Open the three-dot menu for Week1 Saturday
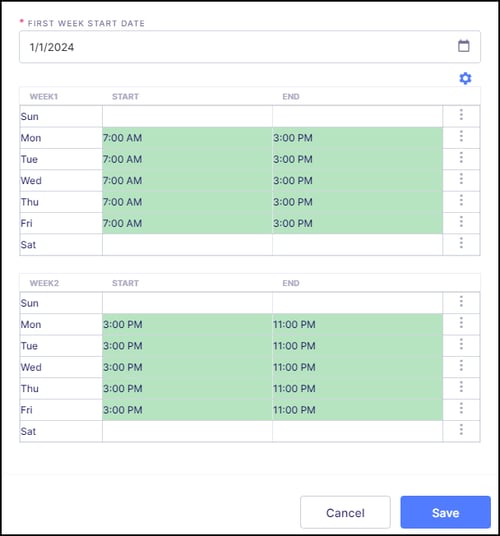 pyautogui.click(x=461, y=243)
